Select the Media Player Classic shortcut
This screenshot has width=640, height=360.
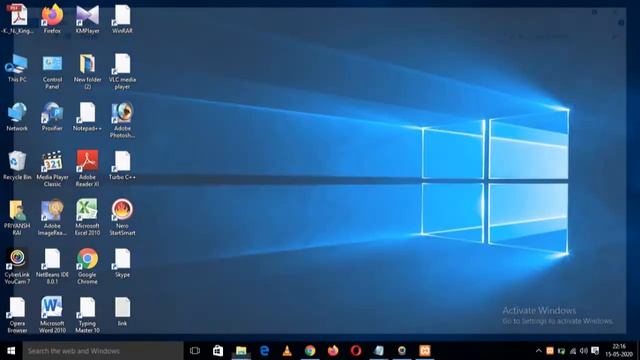(52, 169)
